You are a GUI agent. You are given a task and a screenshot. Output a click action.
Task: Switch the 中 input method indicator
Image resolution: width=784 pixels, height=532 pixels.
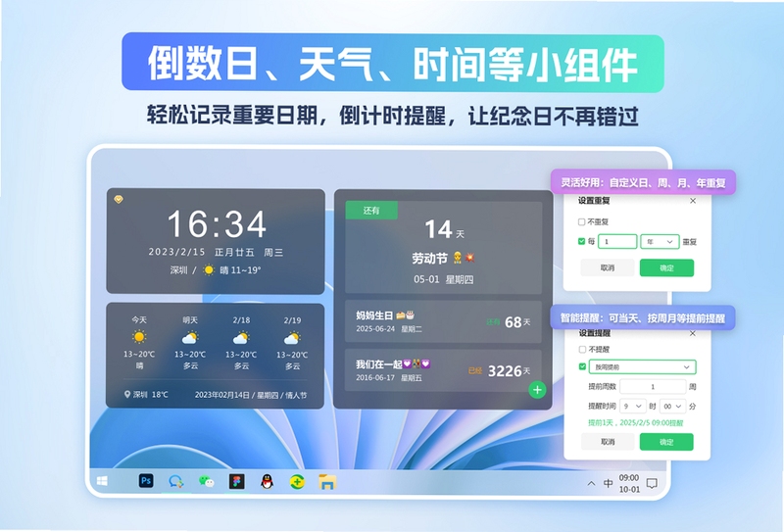tap(608, 483)
